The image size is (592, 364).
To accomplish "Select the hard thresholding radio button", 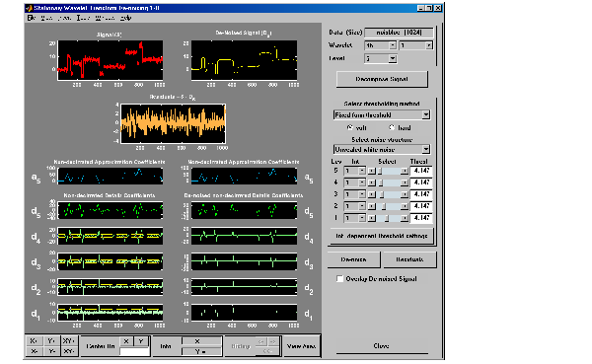I will (x=392, y=127).
